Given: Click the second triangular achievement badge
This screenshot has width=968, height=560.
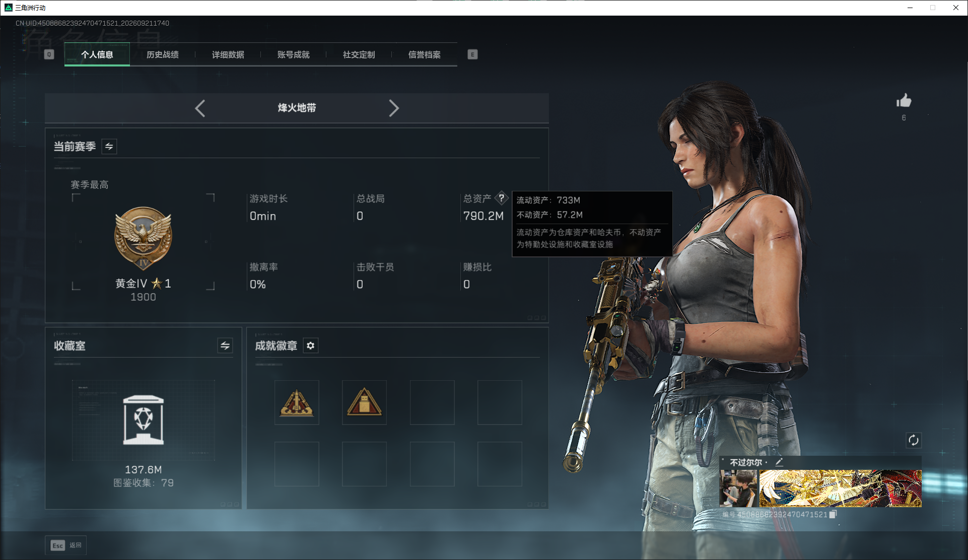Looking at the screenshot, I should click(x=364, y=402).
